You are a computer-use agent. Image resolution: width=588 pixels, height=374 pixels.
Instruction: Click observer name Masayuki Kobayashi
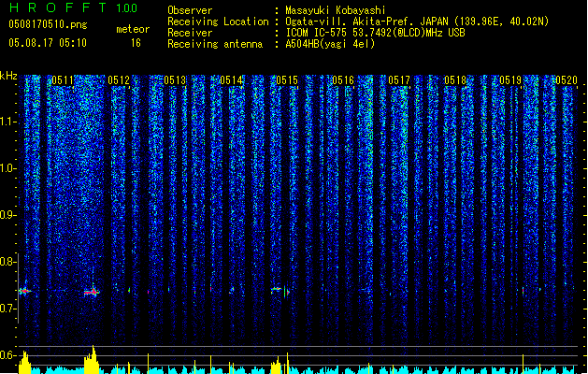[336, 10]
